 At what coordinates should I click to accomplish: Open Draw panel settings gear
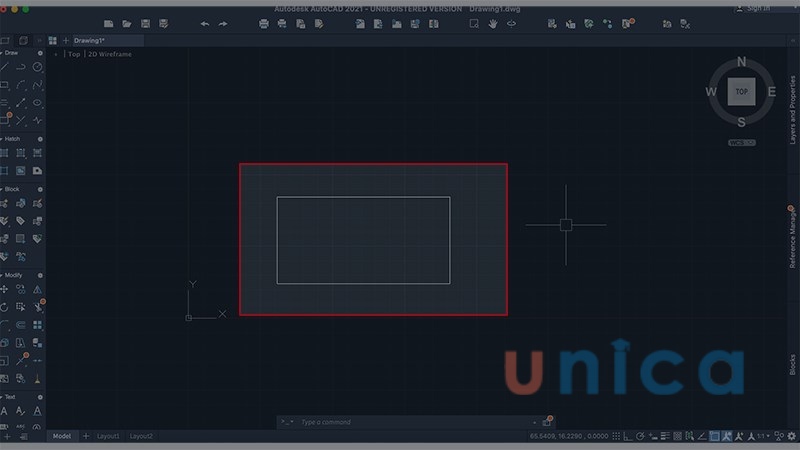click(40, 53)
